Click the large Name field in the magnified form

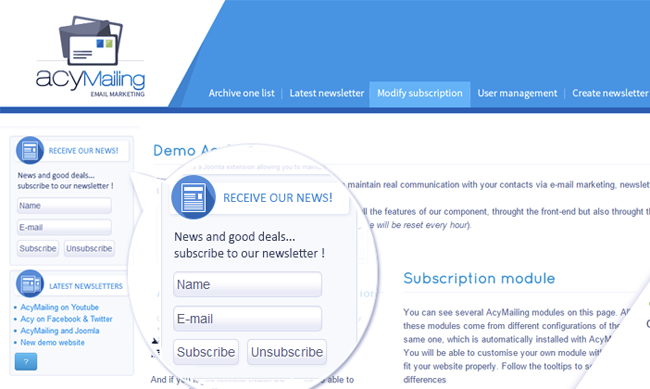tap(247, 284)
